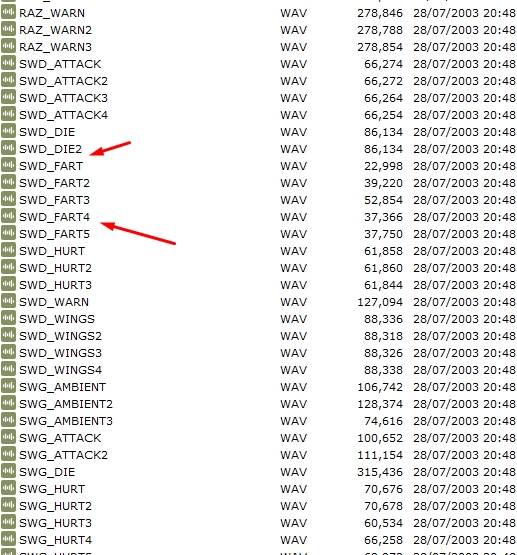The image size is (517, 555).
Task: Click the audio icon beside RAZ_WARN
Action: point(8,12)
